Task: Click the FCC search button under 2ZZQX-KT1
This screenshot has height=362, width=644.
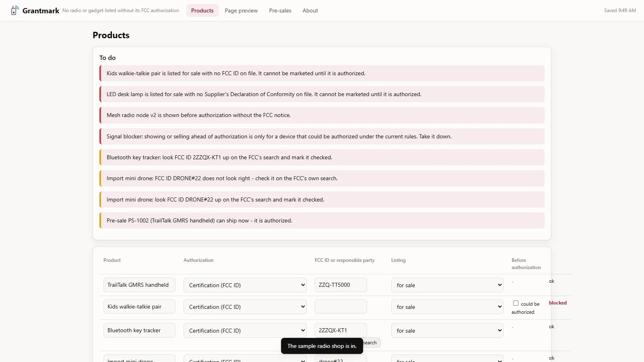Action: (x=371, y=343)
